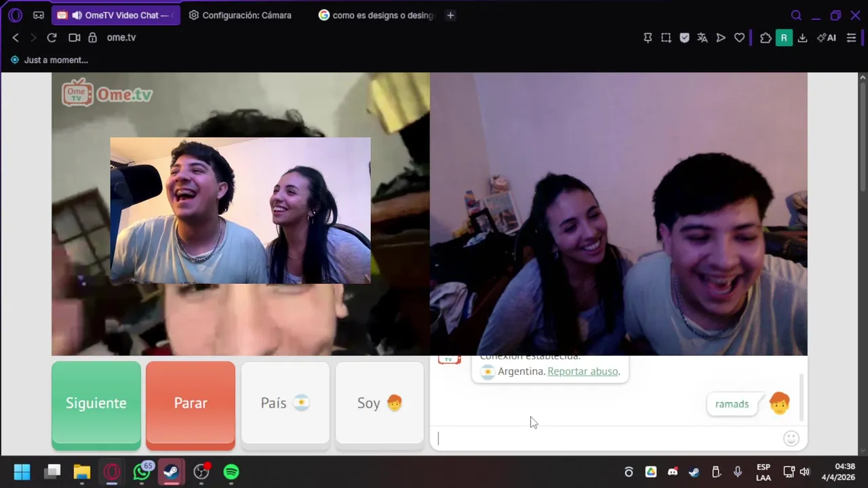Viewport: 868px width, 488px height.
Task: Open the Opera GX main menu logo
Action: 15,15
